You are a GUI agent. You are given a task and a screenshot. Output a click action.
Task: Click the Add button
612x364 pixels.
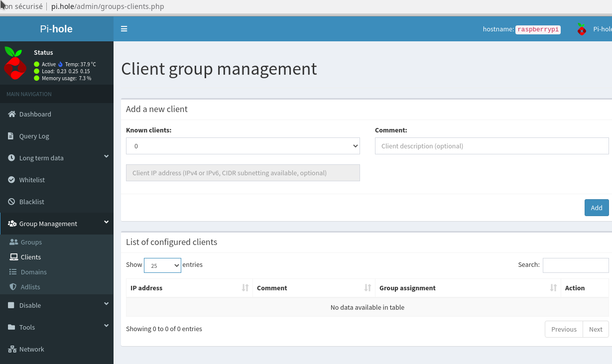point(597,208)
